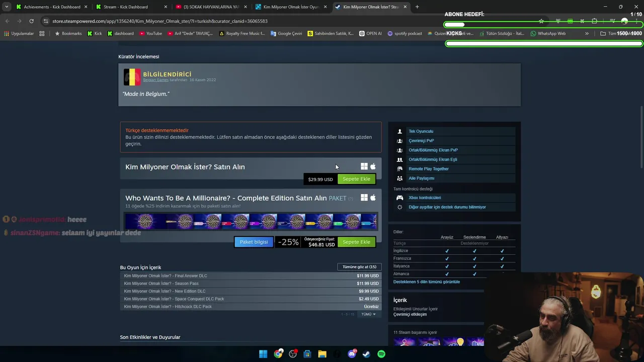This screenshot has width=644, height=362.
Task: Click the icon beside Çevrimiçi PvP
Action: point(400,141)
